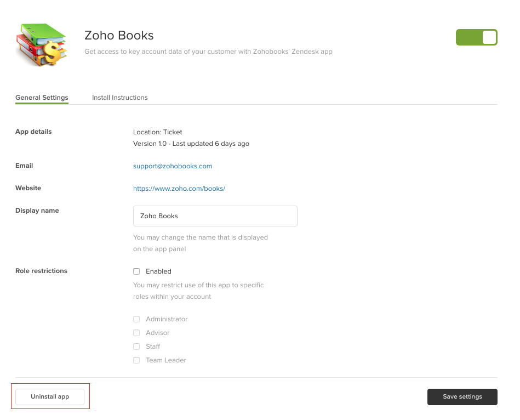This screenshot has height=420, width=520.
Task: Click the Uninstall app button
Action: [x=50, y=397]
